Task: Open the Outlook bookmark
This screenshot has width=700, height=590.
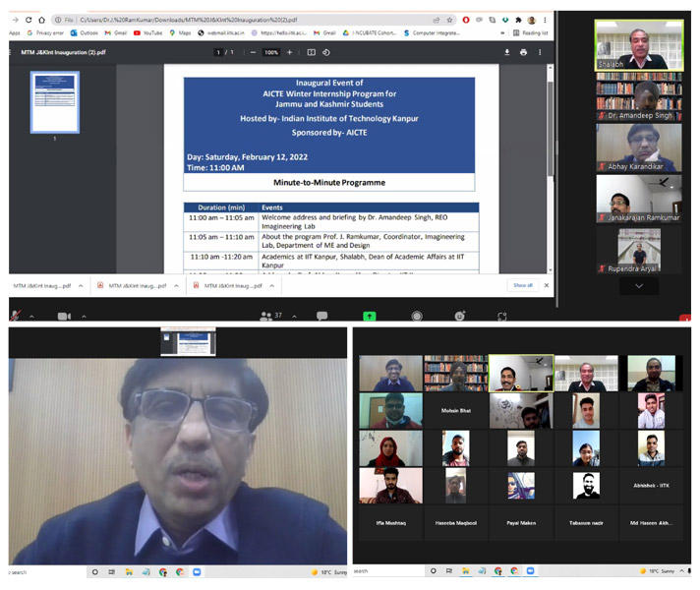Action: [x=84, y=32]
